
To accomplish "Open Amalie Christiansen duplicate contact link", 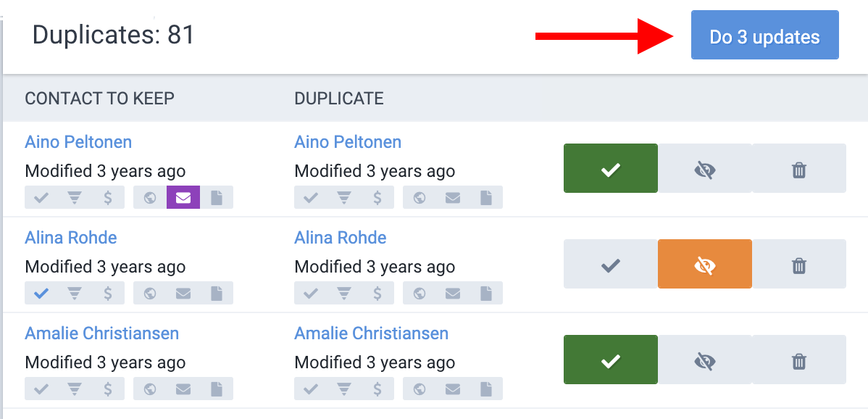I will (372, 333).
